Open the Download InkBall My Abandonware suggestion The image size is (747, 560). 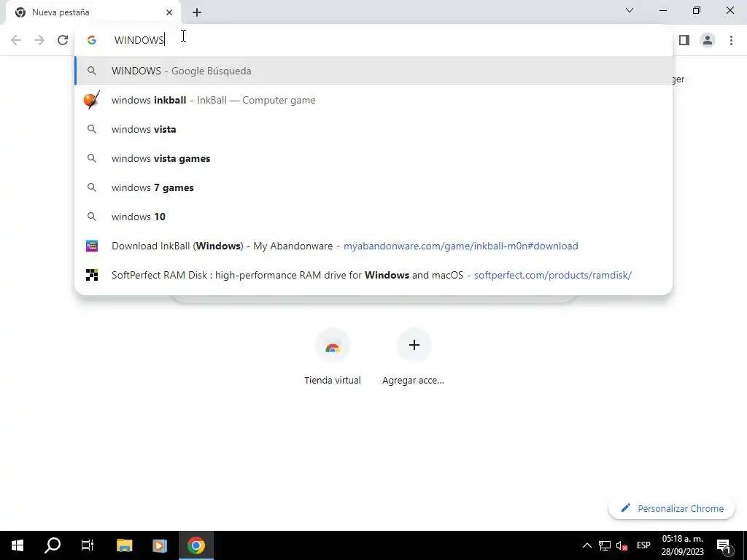coord(373,246)
